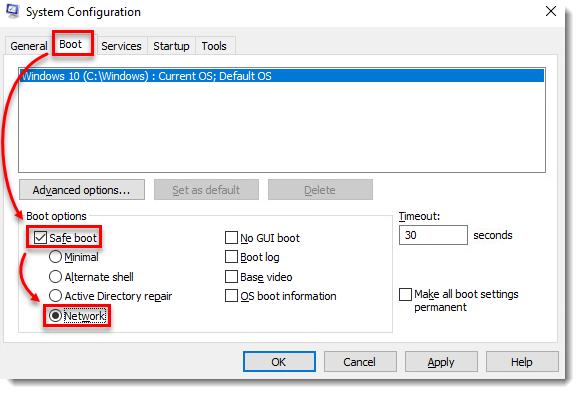The width and height of the screenshot is (580, 394).
Task: Click the System Configuration title bar icon
Action: [12, 11]
